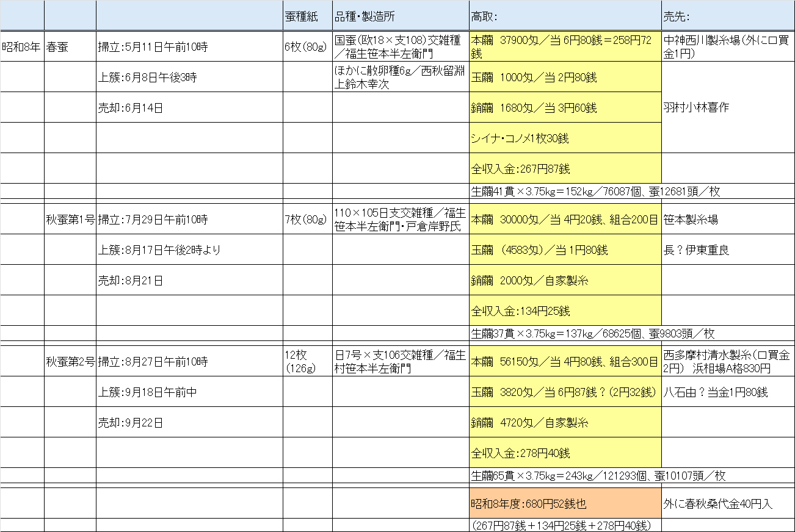Click the 6枚(80g) cell

point(308,46)
